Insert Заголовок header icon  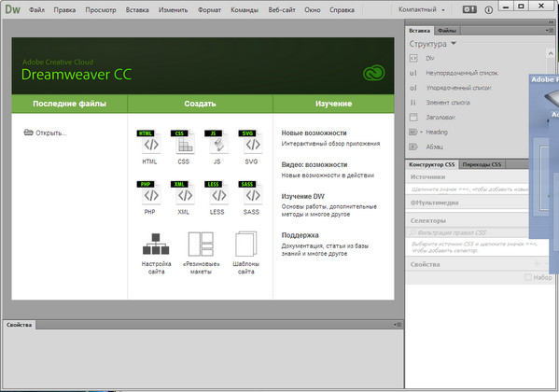point(413,117)
